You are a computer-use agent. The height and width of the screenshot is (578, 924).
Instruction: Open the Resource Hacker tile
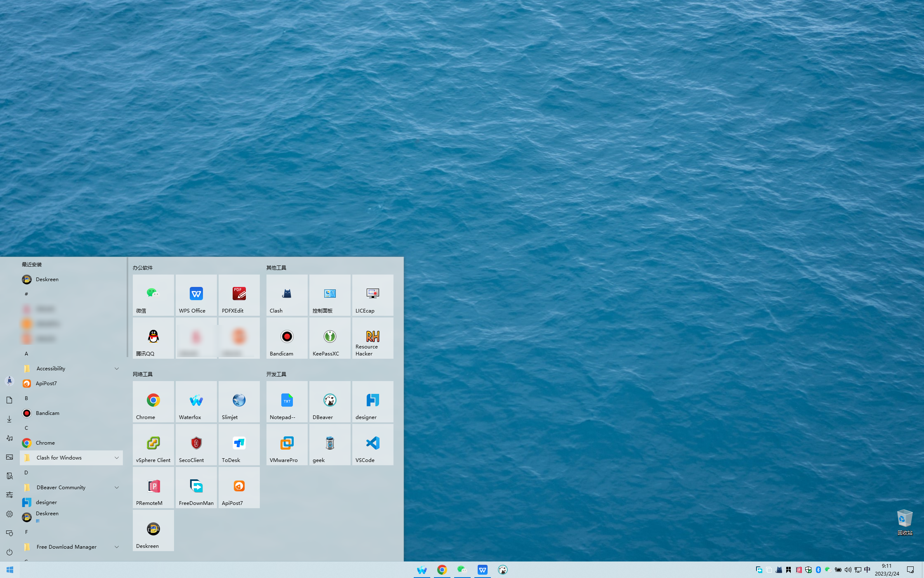(372, 339)
